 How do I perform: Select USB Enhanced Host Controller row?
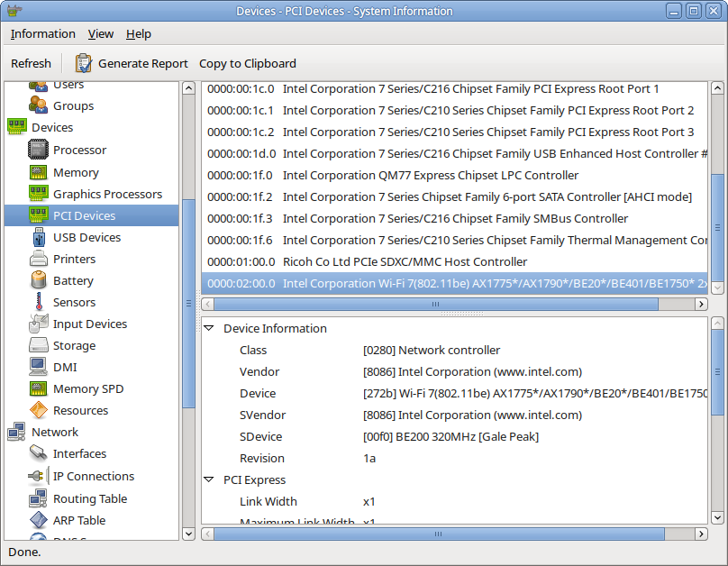tap(454, 154)
